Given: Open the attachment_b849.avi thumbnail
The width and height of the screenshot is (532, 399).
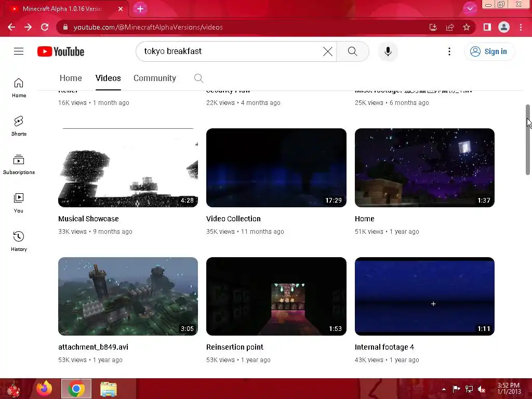Looking at the screenshot, I should [x=128, y=296].
